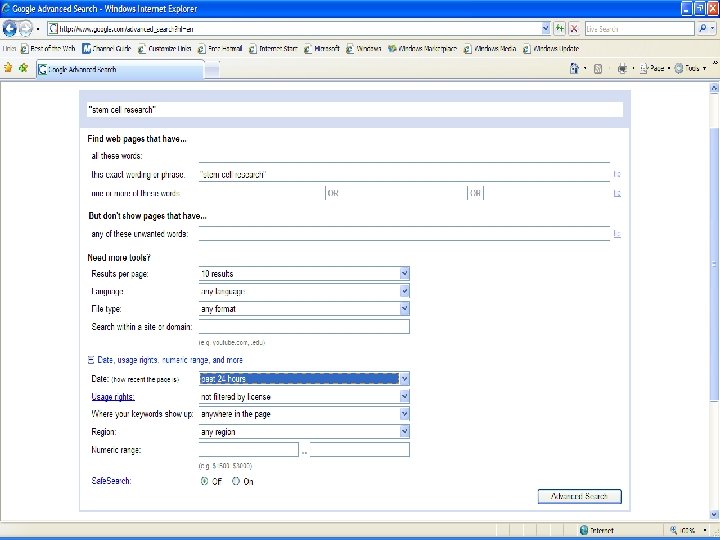Click the Refresh page icon

pyautogui.click(x=559, y=29)
